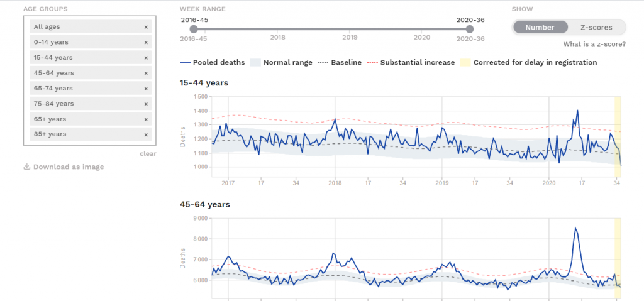Click the Normal range legend swatch
This screenshot has height=301, width=644.
255,63
